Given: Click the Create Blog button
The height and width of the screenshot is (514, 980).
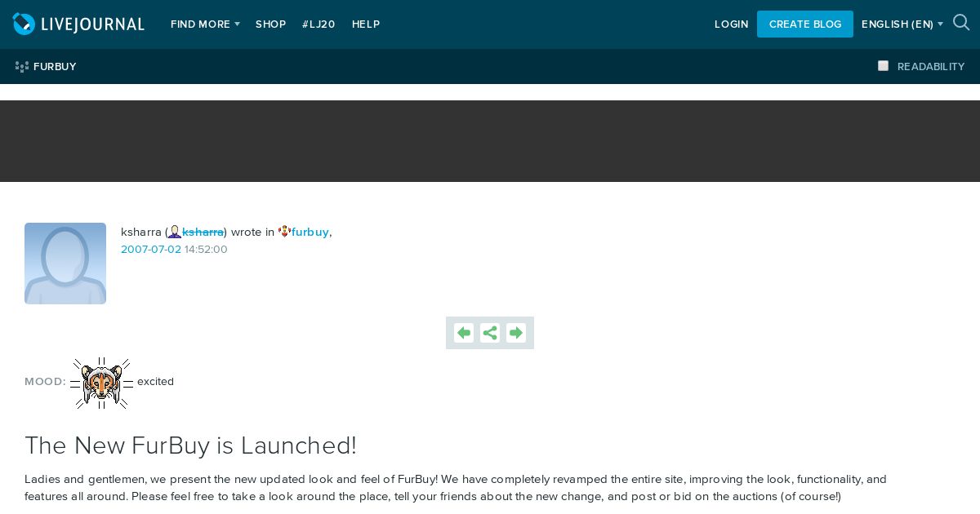Looking at the screenshot, I should [x=805, y=24].
